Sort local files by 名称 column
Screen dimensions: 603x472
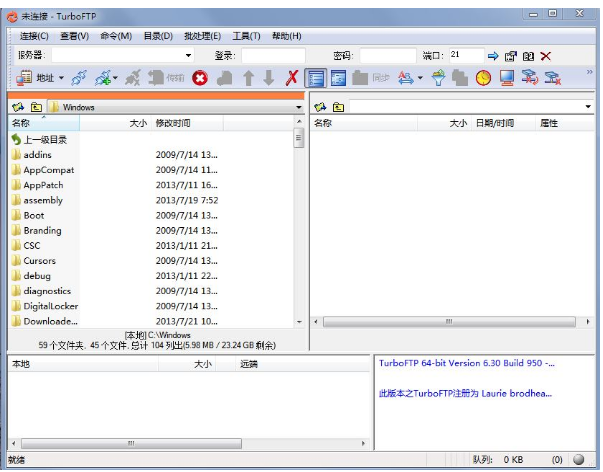pos(44,123)
